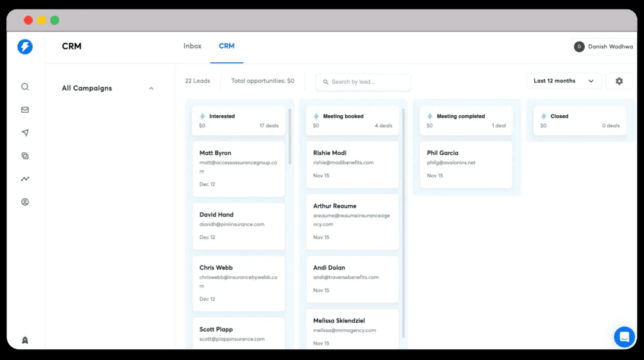This screenshot has height=360, width=644.
Task: Click the Meeting completed stage header
Action: coord(466,121)
